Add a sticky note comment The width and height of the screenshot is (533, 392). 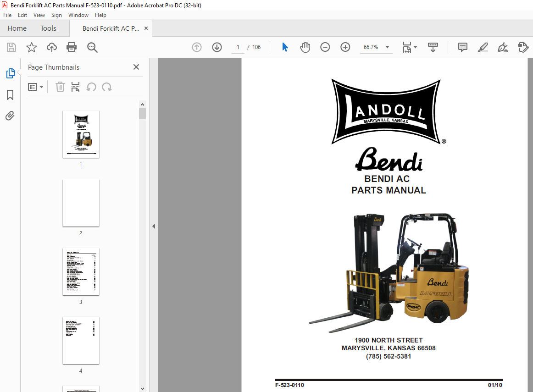coord(463,47)
